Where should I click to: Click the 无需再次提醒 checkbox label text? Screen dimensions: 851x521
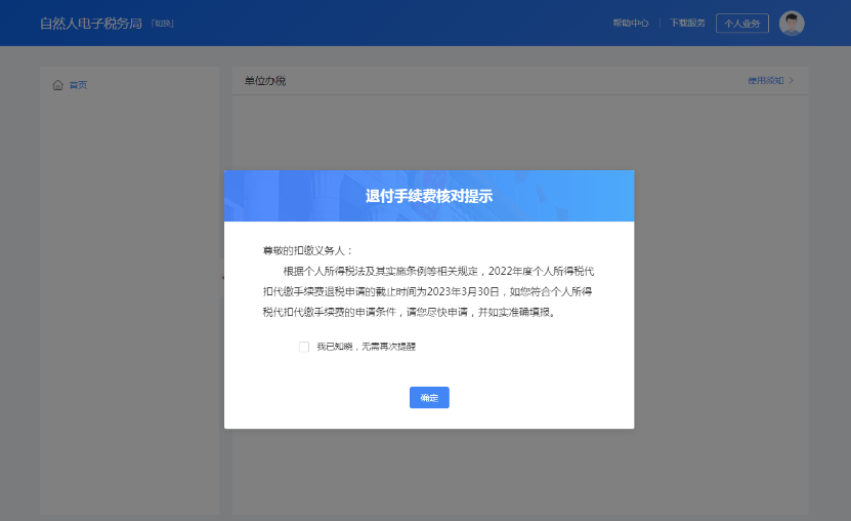(x=366, y=347)
